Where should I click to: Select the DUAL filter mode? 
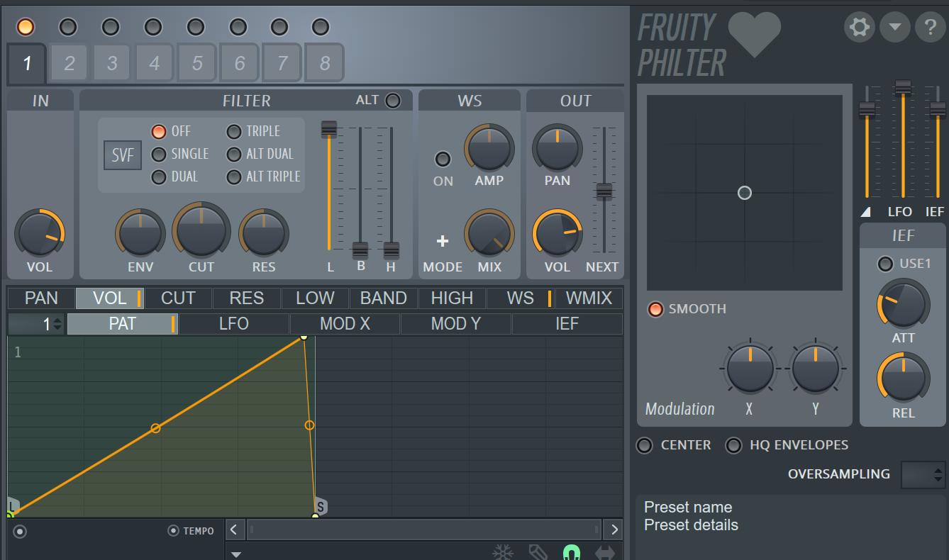[x=159, y=177]
